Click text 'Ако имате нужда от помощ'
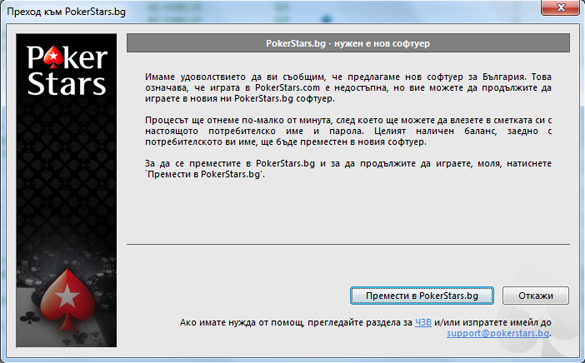 [241, 322]
